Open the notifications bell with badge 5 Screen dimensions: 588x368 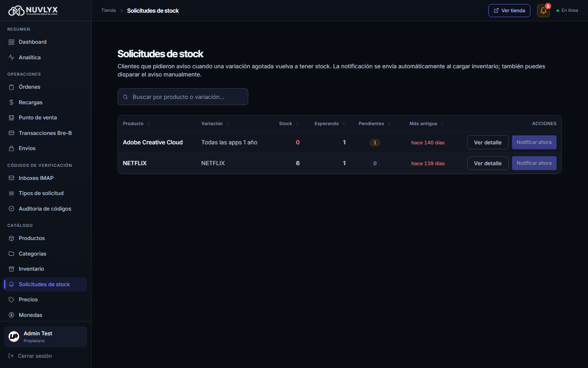pos(543,11)
